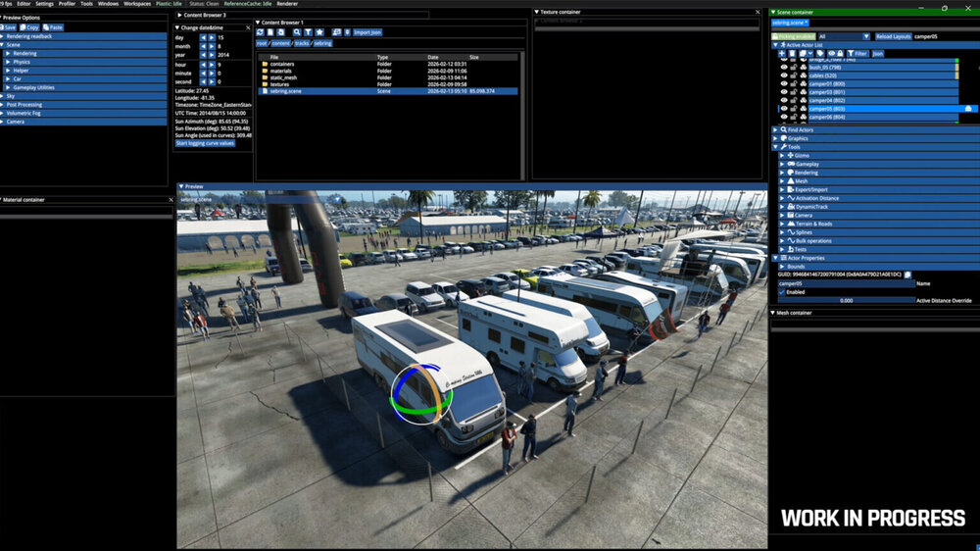Image resolution: width=980 pixels, height=551 pixels.
Task: Increase the minute value with right arrow
Action: tap(212, 74)
